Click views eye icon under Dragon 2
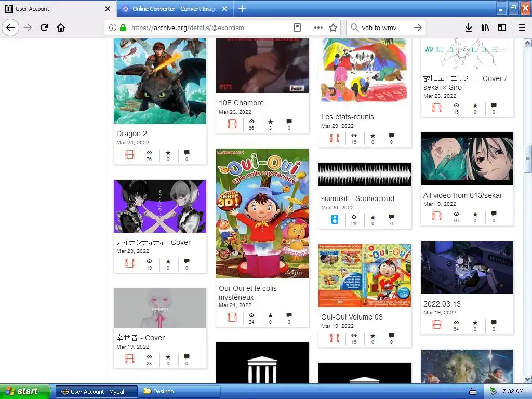This screenshot has width=532, height=399. click(149, 153)
